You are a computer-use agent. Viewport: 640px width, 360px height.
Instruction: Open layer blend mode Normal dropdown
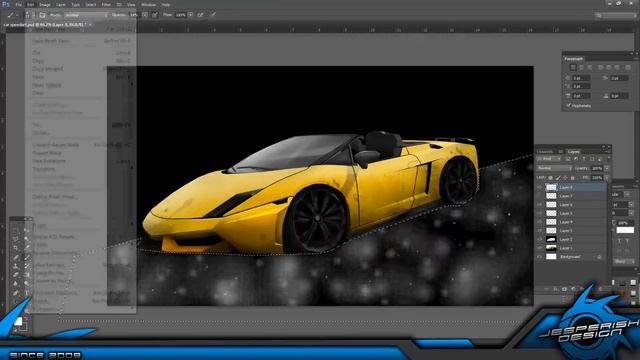pos(555,168)
